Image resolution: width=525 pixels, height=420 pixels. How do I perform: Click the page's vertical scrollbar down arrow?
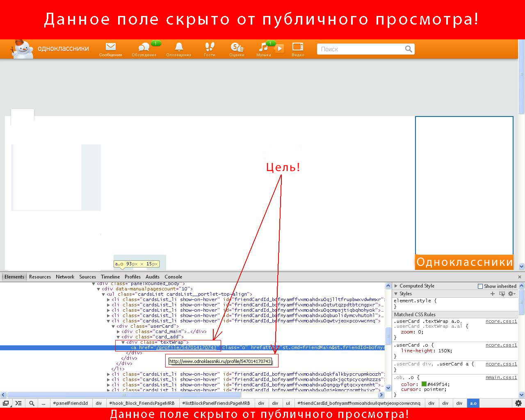(x=521, y=266)
